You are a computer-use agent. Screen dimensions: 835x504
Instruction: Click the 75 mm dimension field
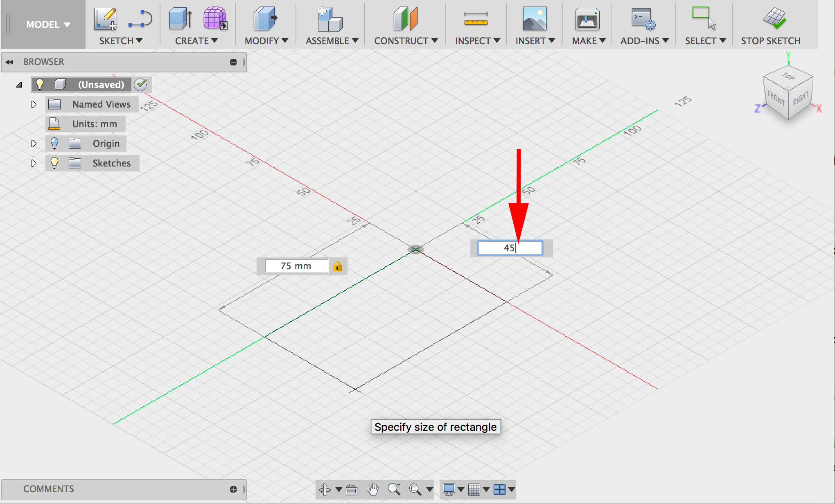pyautogui.click(x=296, y=266)
